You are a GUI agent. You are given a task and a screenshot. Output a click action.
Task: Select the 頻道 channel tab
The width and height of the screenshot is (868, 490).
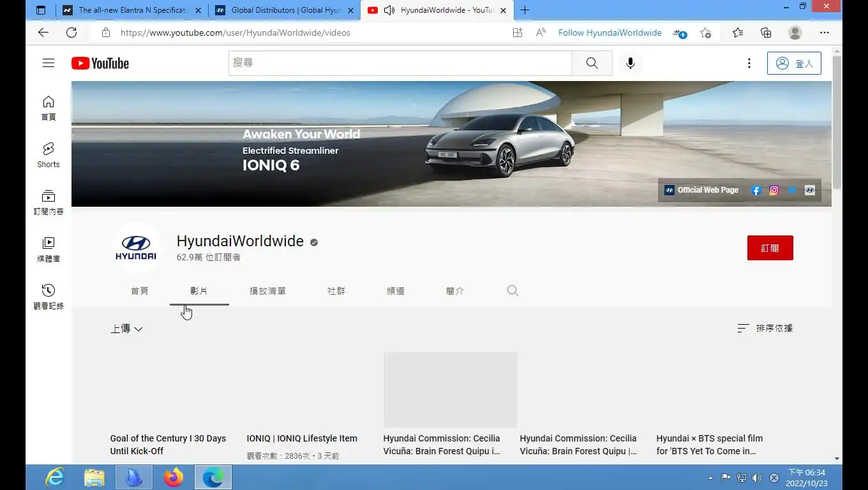396,291
